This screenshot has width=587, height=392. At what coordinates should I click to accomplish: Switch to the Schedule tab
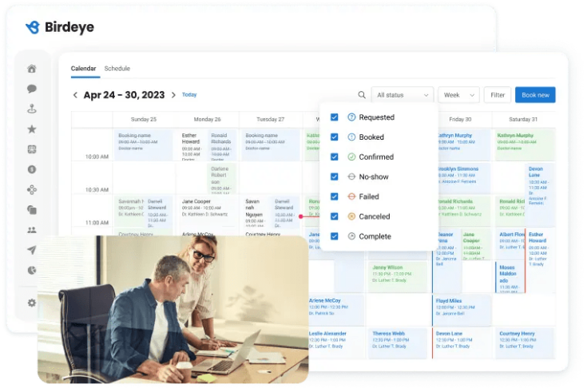tap(117, 69)
